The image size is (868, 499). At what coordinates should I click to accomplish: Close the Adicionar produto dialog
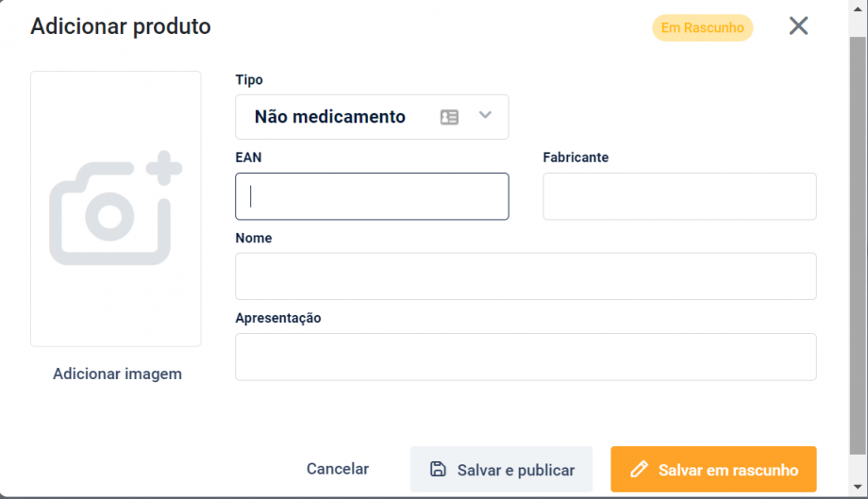(798, 26)
